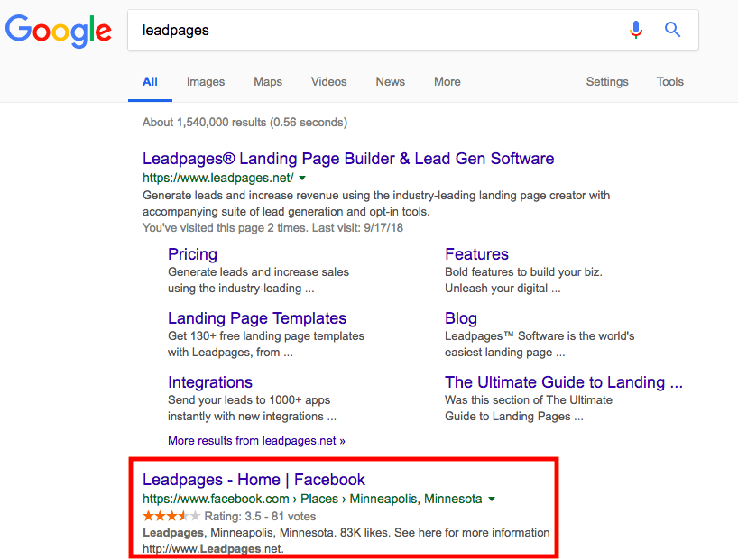Image resolution: width=738 pixels, height=560 pixels.
Task: Click Generate leads and increase revenue description
Action: click(376, 203)
